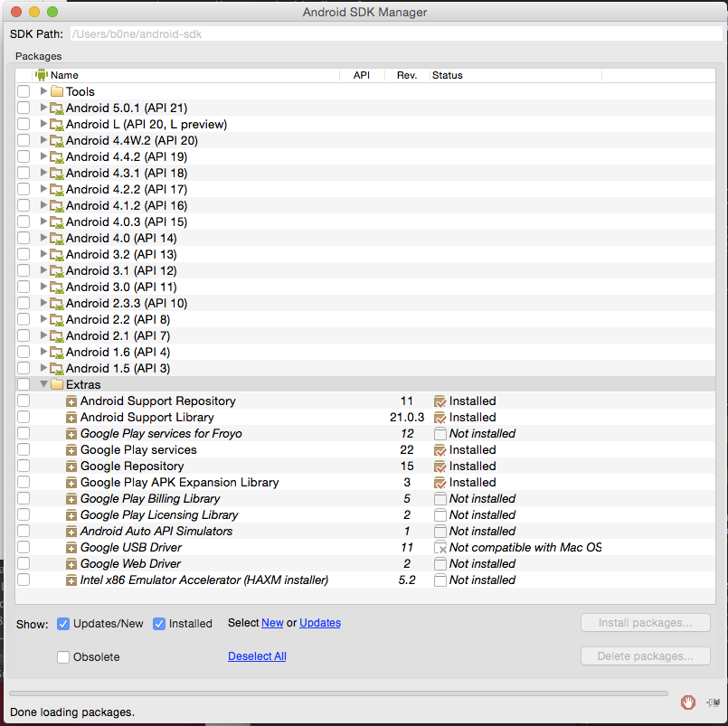Expand the Android 4.4.2 (API 19) node

point(43,156)
